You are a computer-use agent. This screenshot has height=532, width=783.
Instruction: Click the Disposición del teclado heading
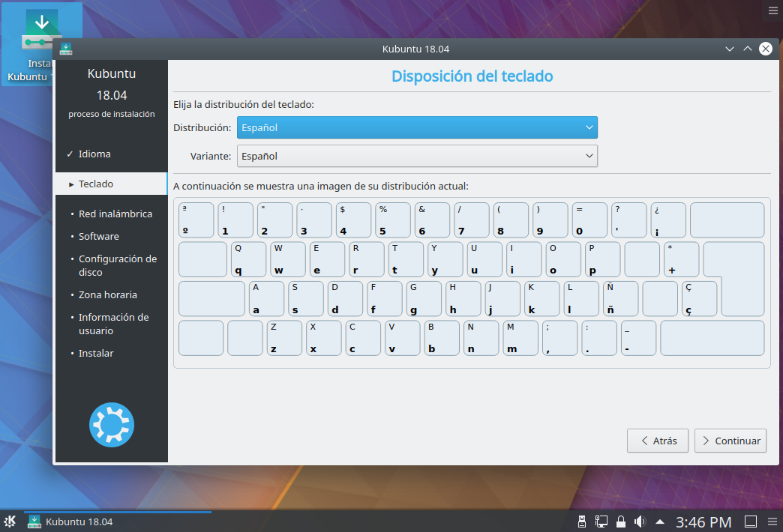(472, 76)
